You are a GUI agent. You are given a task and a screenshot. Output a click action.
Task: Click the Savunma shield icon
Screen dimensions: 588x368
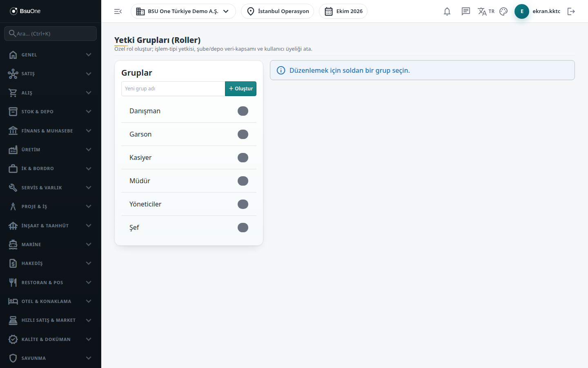(13, 358)
